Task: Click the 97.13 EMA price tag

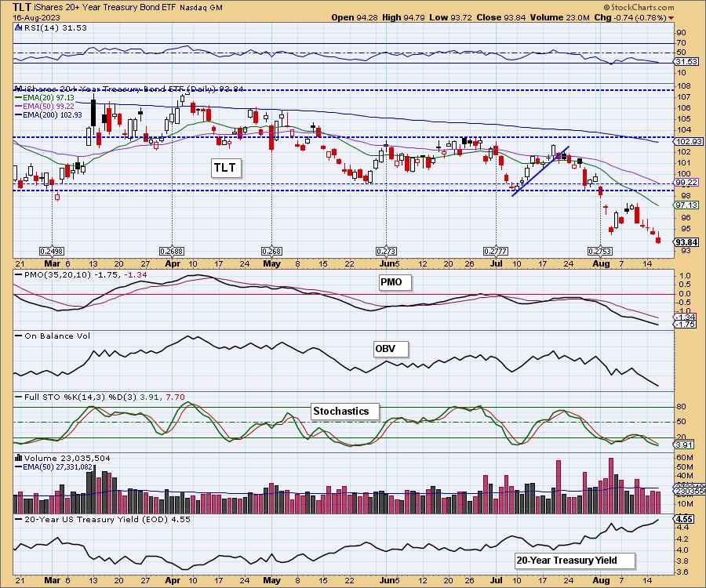Action: pos(686,205)
